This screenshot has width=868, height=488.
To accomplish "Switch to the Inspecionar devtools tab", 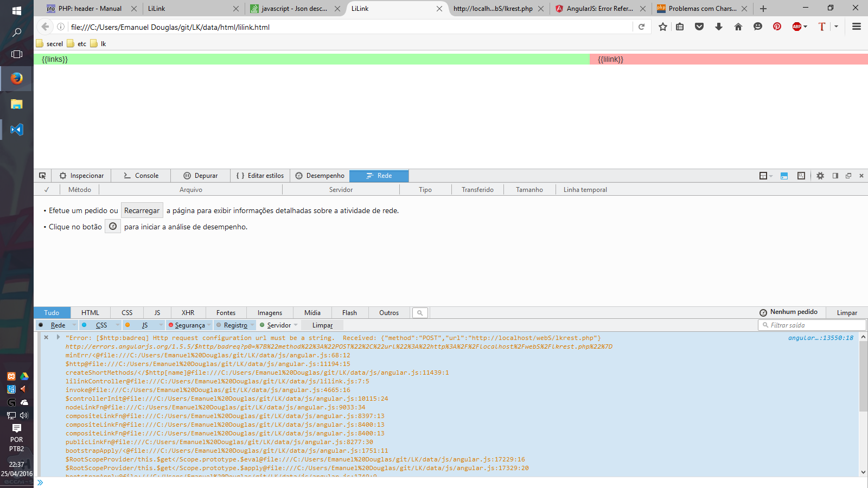I will pyautogui.click(x=81, y=176).
